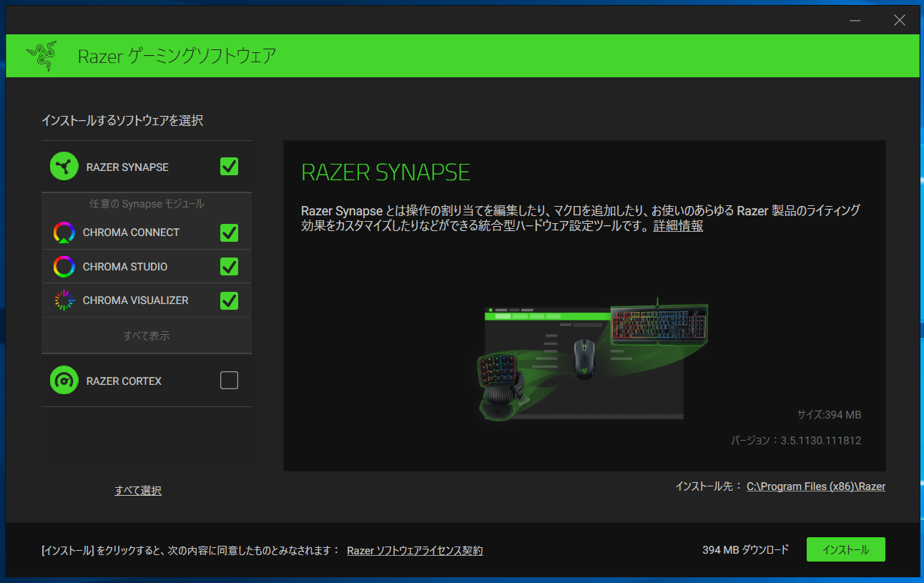Click the Chroma Visualizer burst icon
This screenshot has height=583, width=924.
pos(64,300)
